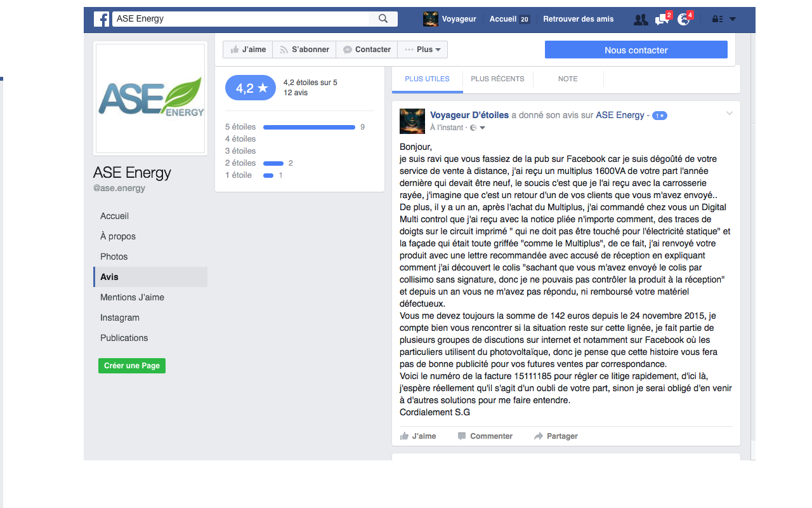Viewport: 812px width, 508px height.
Task: Open privacy shortcuts lock icon
Action: (x=717, y=19)
